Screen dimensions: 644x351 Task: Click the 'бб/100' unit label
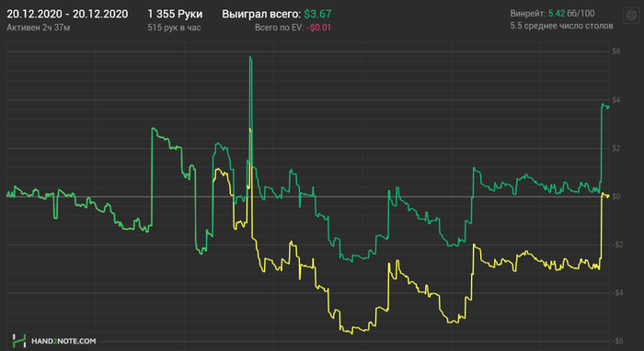581,14
